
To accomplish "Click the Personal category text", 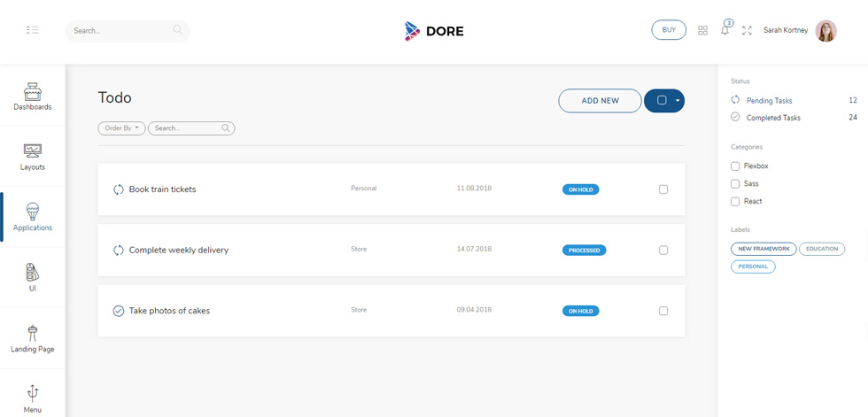I will click(364, 189).
